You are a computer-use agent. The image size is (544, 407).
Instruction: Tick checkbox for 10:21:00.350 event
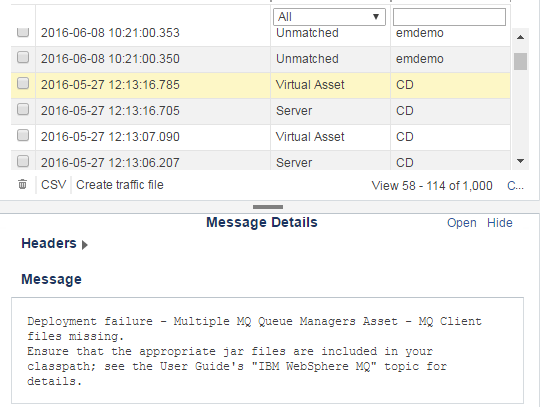[x=23, y=57]
